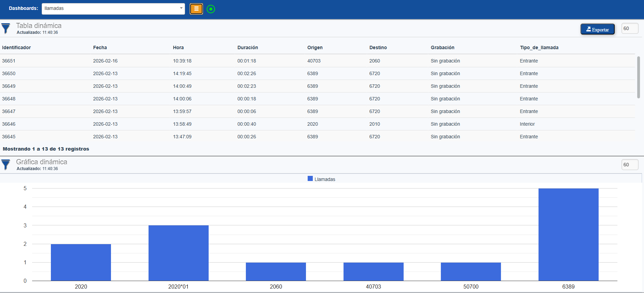This screenshot has width=644, height=293.
Task: Click the green circular record indicator
Action: click(x=211, y=9)
